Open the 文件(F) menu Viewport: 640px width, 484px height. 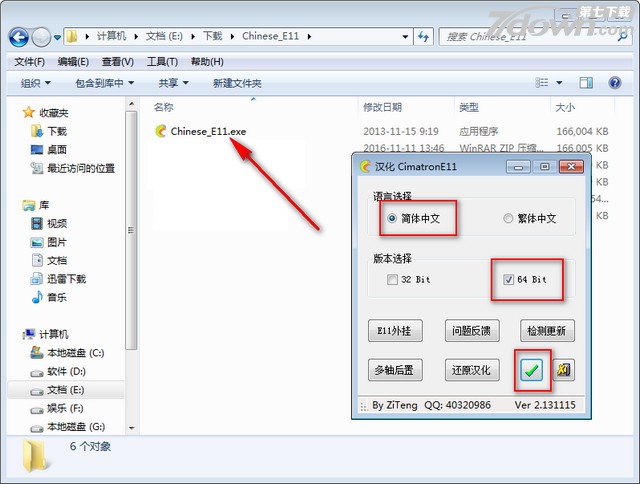tap(29, 62)
